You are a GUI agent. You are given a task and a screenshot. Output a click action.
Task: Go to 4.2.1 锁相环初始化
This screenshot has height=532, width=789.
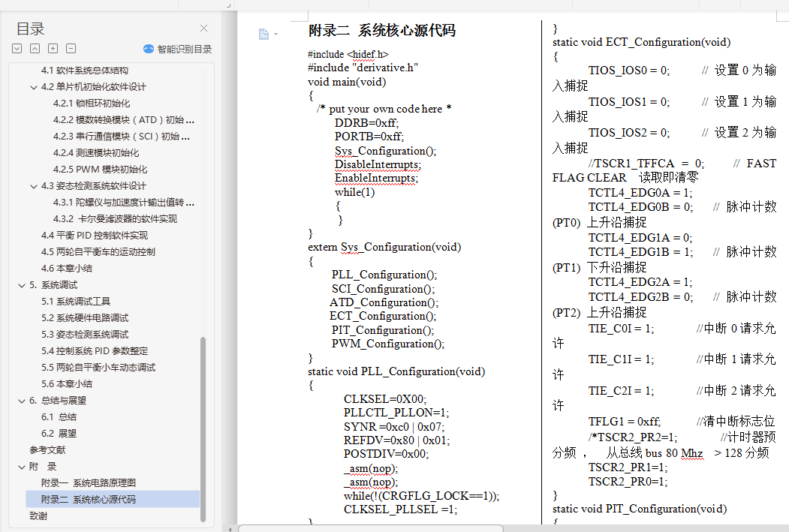pyautogui.click(x=92, y=103)
